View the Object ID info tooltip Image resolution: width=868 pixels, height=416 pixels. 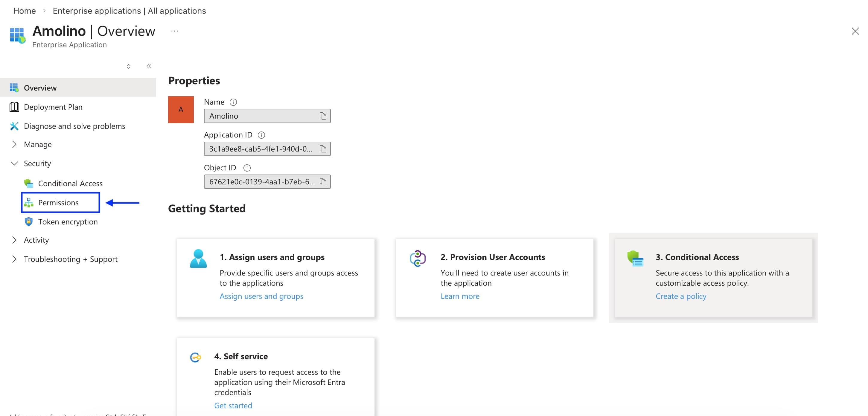pos(248,168)
